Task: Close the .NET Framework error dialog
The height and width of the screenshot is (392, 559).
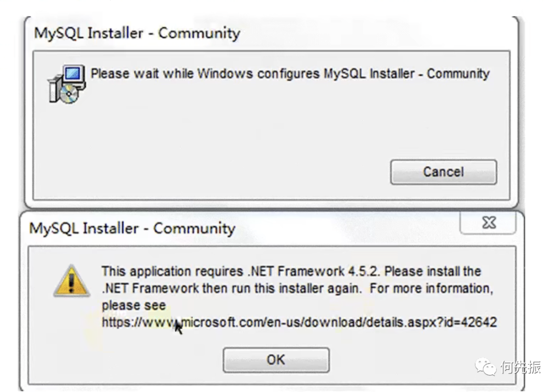Action: tap(488, 223)
